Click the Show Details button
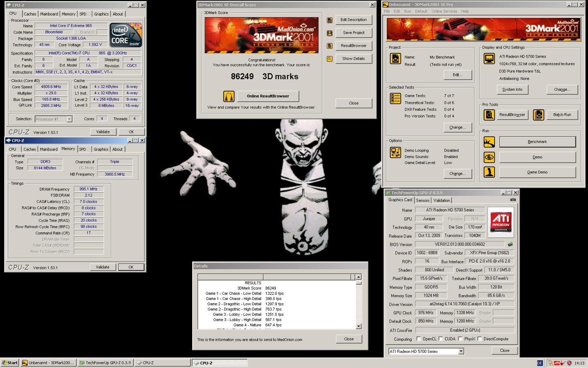588x368 pixels. click(354, 59)
